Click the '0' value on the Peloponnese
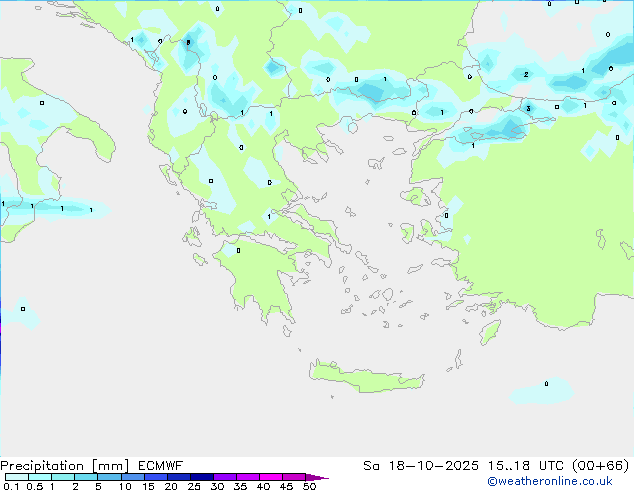This screenshot has height=490, width=634. coord(239,251)
